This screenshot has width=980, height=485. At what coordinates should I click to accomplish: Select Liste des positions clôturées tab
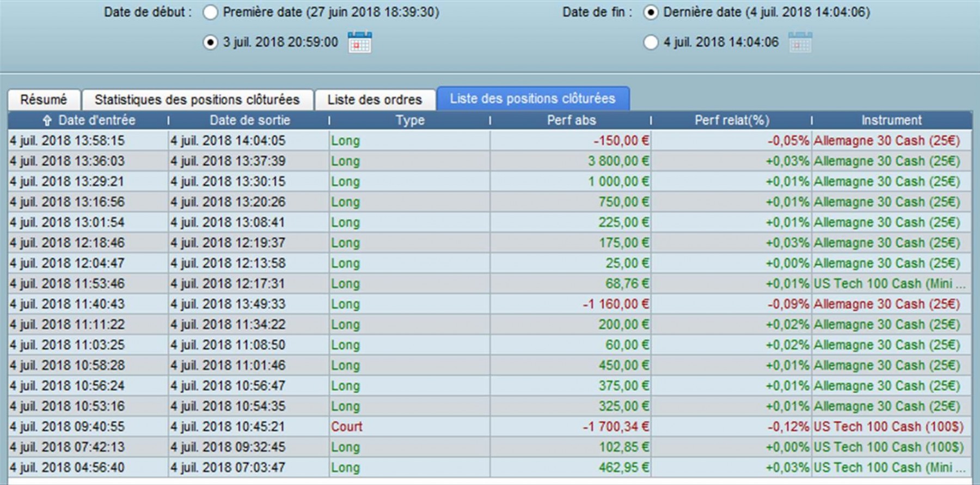tap(532, 99)
